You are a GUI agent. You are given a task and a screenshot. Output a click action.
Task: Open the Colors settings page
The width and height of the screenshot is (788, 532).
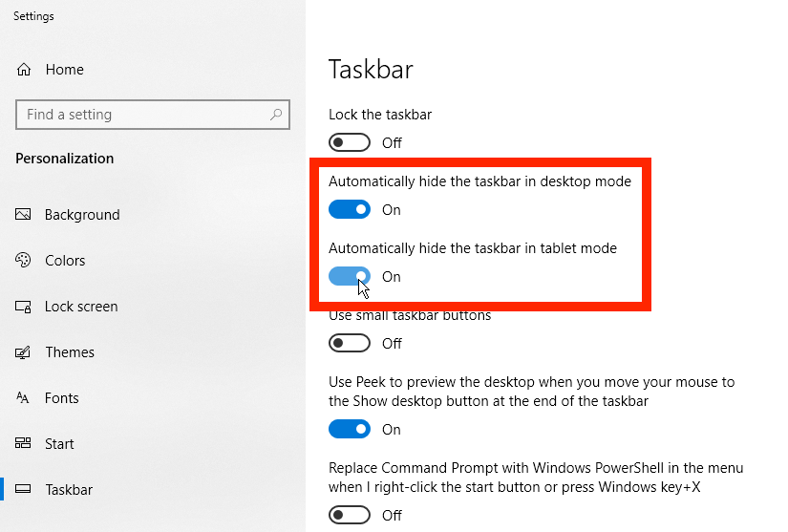point(65,260)
